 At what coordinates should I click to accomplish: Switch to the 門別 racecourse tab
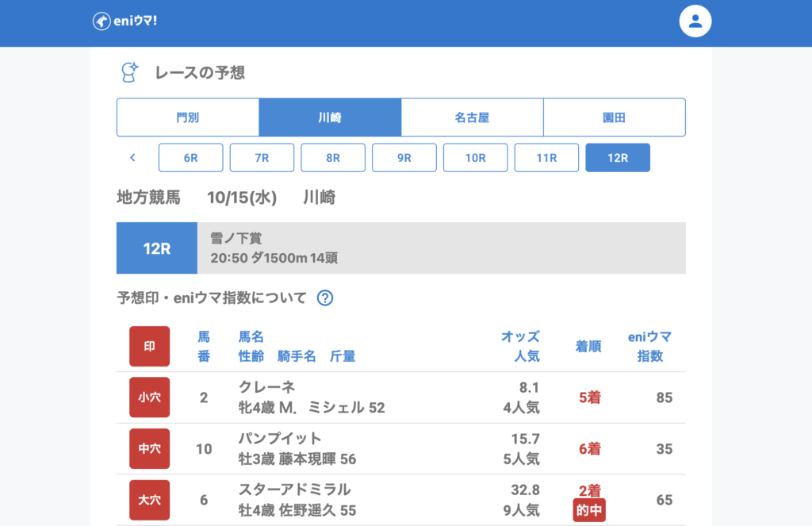tap(188, 117)
